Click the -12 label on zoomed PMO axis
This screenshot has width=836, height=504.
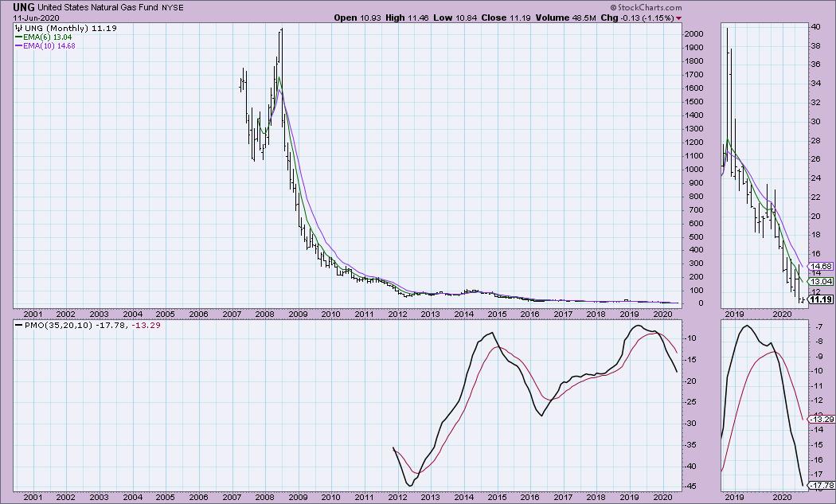[818, 400]
